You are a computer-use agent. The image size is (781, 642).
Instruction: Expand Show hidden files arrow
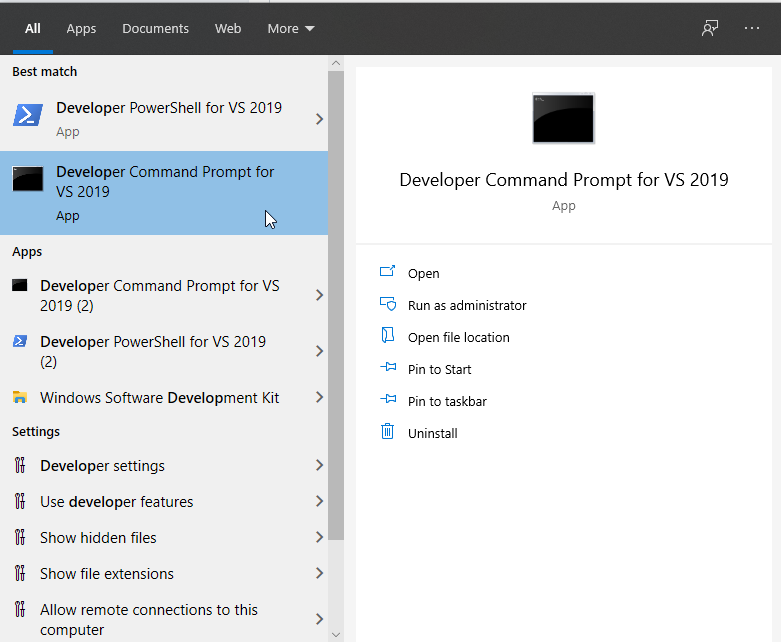[319, 537]
